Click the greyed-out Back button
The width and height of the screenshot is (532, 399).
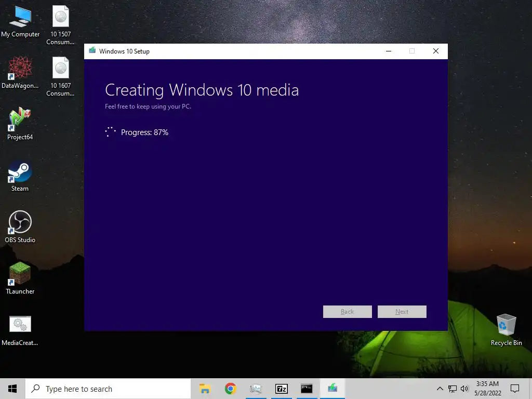pyautogui.click(x=348, y=312)
